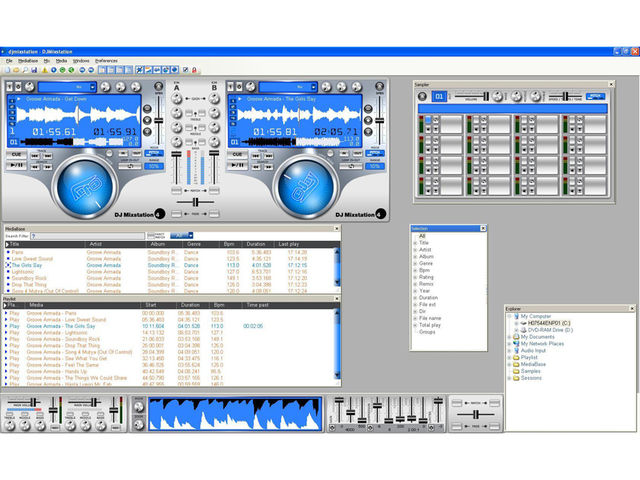Expand the Artist node in Selection panel
The height and width of the screenshot is (480, 640).
[x=415, y=250]
